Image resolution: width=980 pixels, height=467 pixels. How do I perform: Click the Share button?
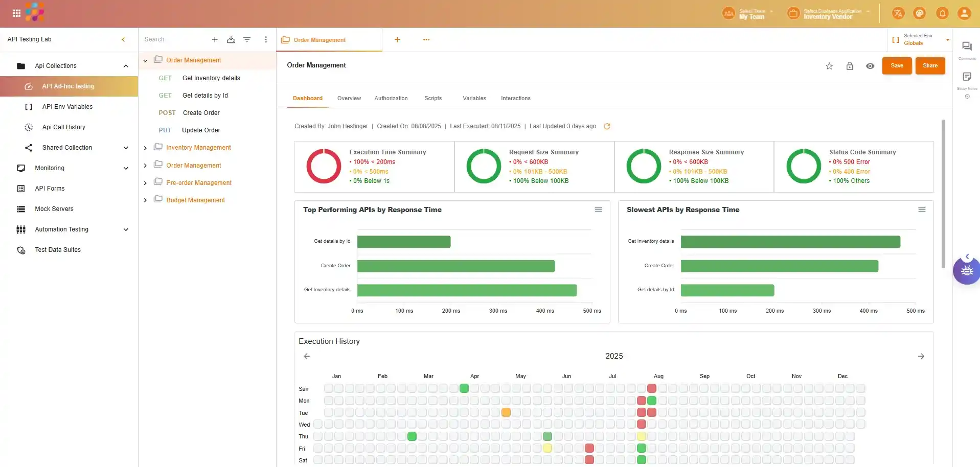click(x=930, y=65)
